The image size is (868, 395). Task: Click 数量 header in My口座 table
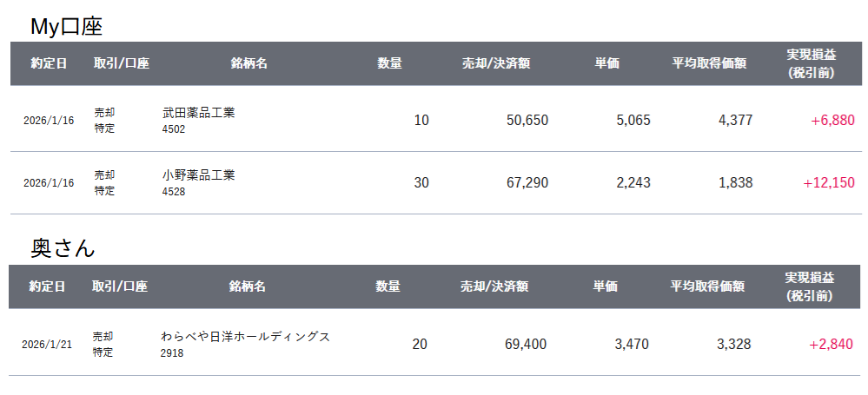(x=389, y=63)
